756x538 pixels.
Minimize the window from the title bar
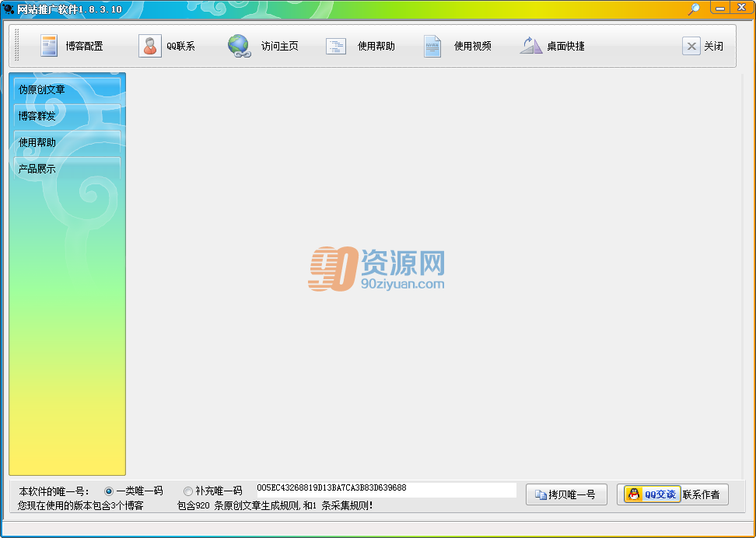point(720,8)
